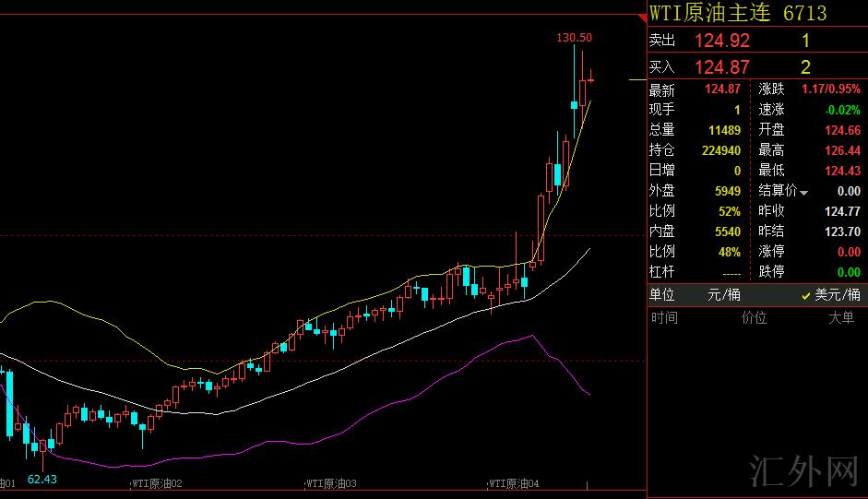Image resolution: width=868 pixels, height=499 pixels.
Task: Click the 外盘 比例 52% value
Action: pos(729,211)
